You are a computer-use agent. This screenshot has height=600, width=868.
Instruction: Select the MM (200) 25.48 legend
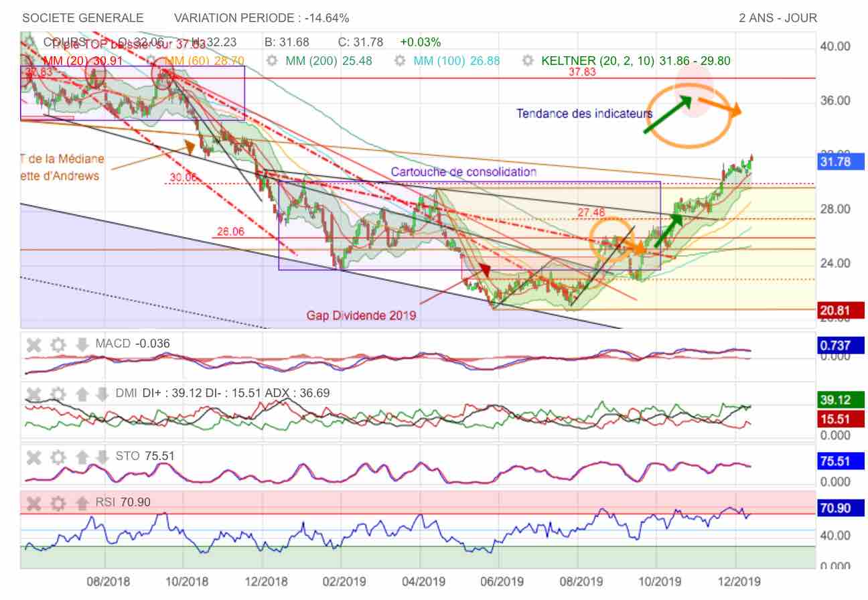[x=329, y=61]
